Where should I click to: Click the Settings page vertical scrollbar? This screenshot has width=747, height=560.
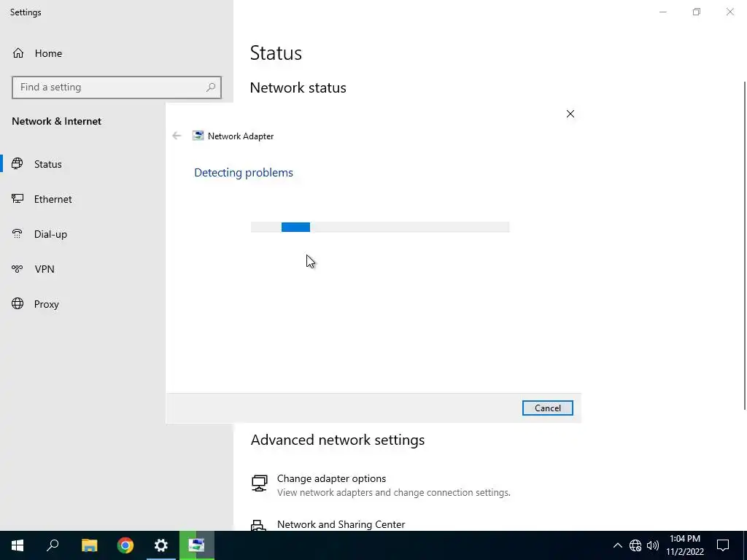click(745, 245)
